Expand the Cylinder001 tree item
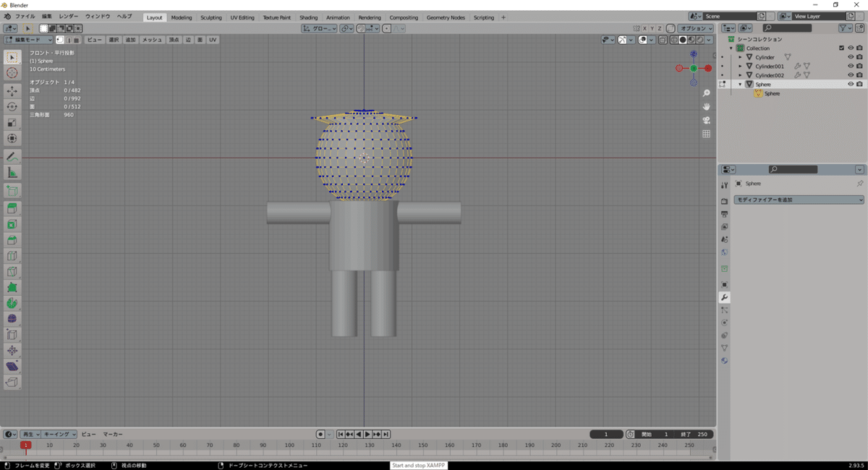Image resolution: width=868 pixels, height=470 pixels. (740, 67)
